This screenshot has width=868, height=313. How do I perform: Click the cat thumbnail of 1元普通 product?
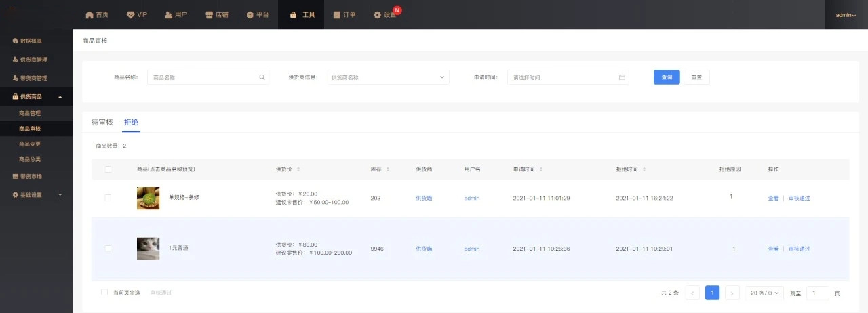148,249
